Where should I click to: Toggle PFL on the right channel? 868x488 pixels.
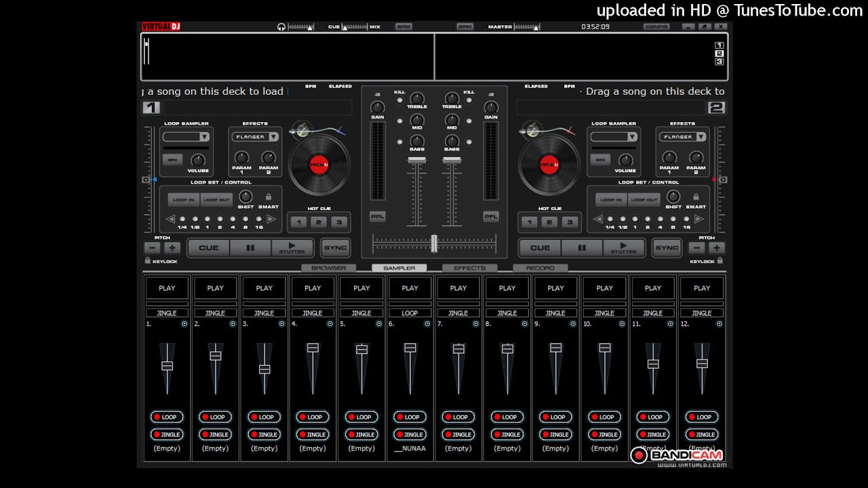pos(491,217)
